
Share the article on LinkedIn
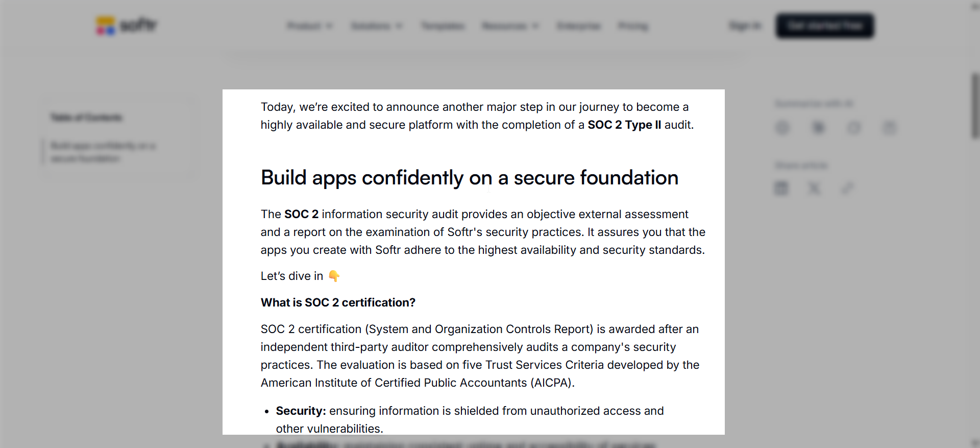pyautogui.click(x=781, y=188)
